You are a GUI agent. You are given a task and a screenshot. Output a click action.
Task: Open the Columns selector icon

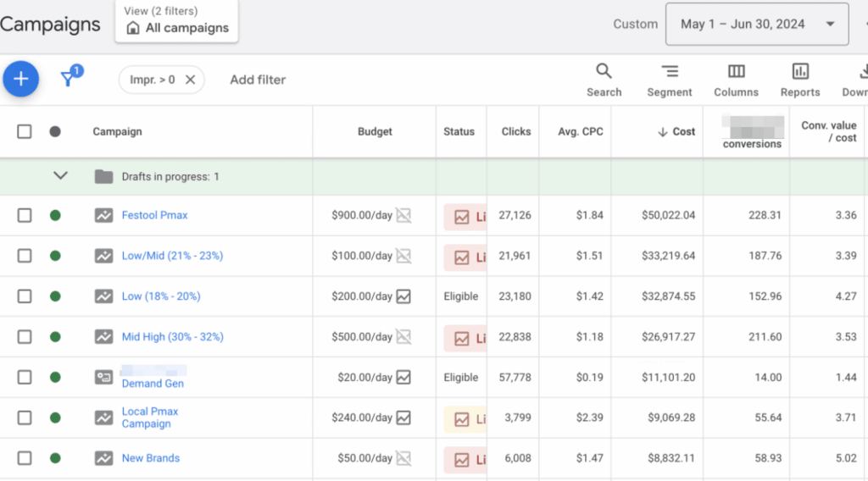(x=736, y=80)
